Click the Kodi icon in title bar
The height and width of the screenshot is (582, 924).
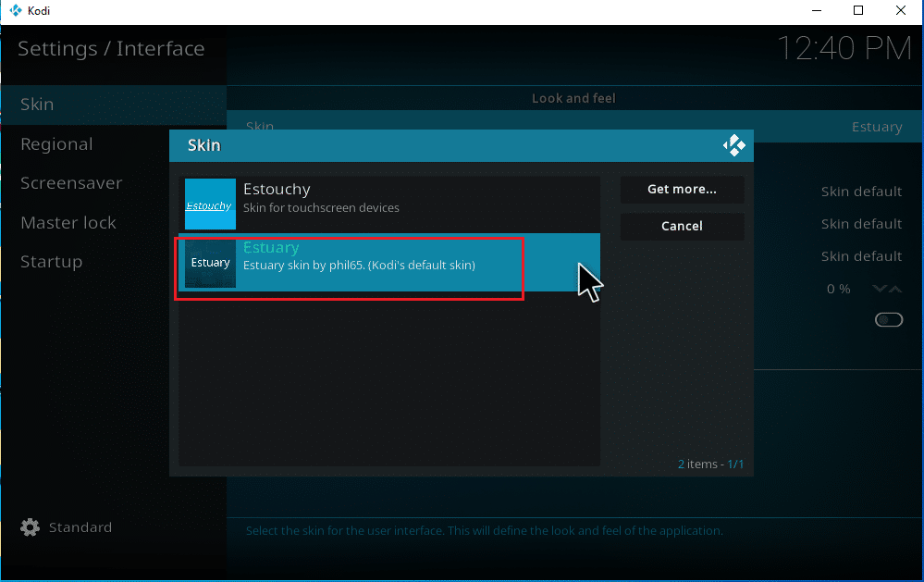click(16, 10)
